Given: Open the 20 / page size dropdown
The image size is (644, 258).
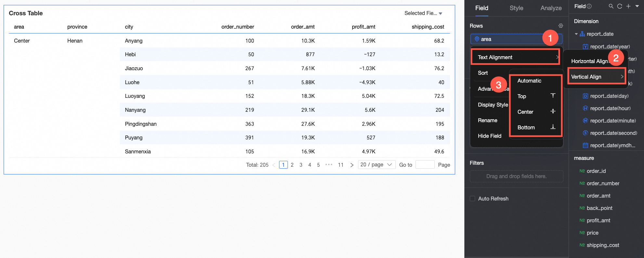Looking at the screenshot, I should tap(377, 165).
